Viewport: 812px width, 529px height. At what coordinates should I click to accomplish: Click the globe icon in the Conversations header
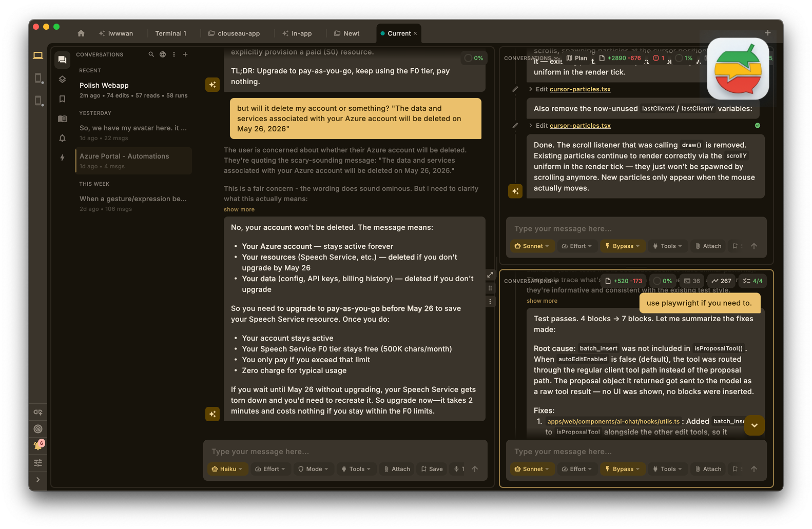(163, 54)
